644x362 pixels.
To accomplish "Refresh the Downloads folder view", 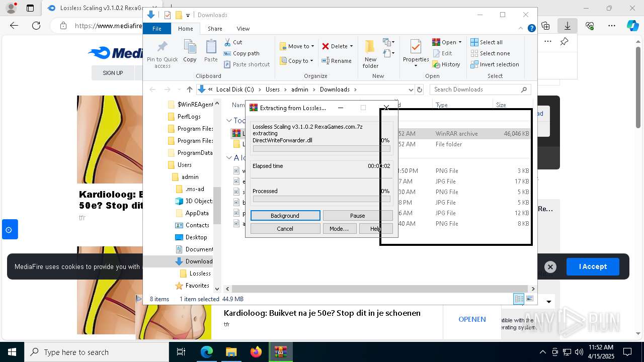I will click(419, 89).
